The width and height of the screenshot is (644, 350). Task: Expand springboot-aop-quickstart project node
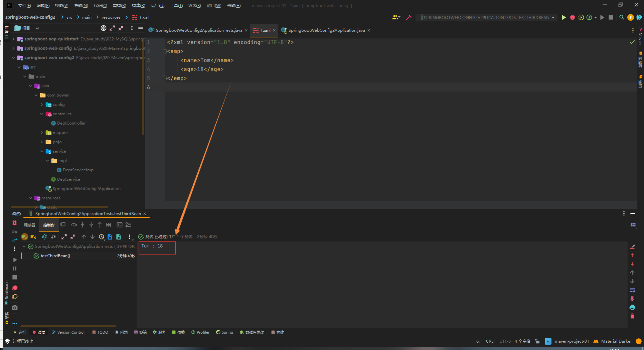click(13, 39)
